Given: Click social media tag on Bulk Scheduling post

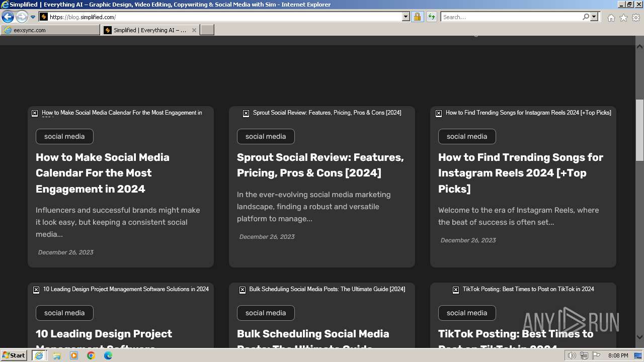Looking at the screenshot, I should [266, 313].
